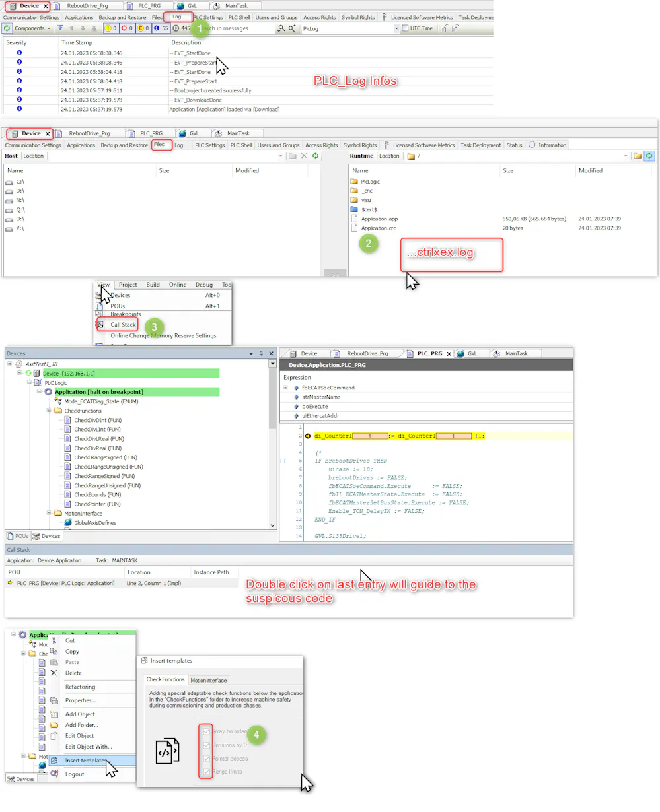The width and height of the screenshot is (660, 812).
Task: Collapse the AxifTest1_18 project node
Action: click(10, 364)
